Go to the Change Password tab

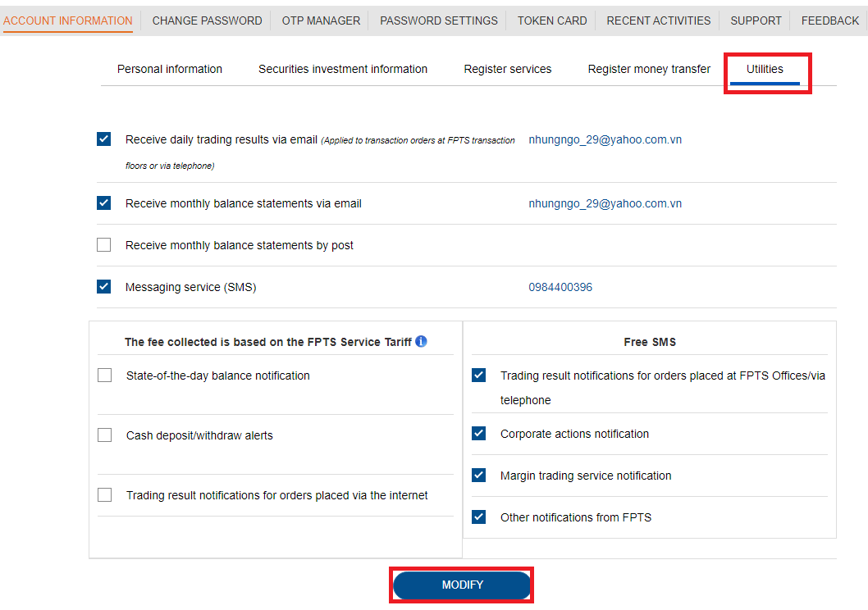pyautogui.click(x=207, y=20)
